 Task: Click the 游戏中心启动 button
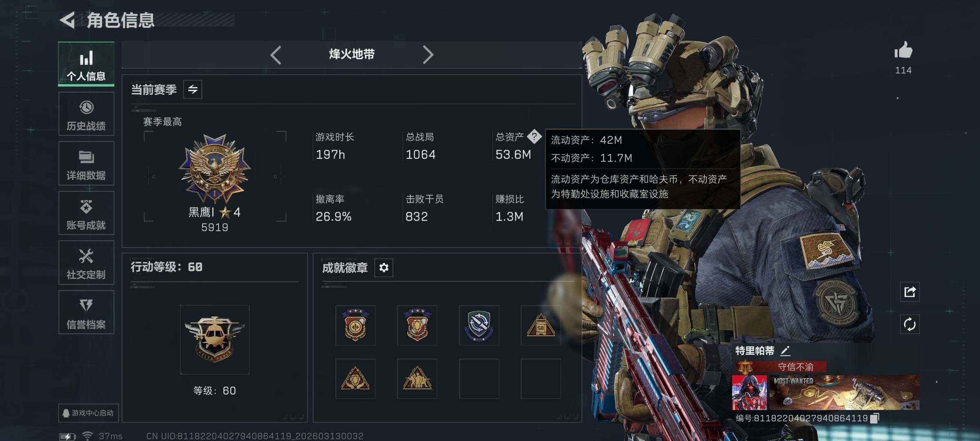coord(88,413)
